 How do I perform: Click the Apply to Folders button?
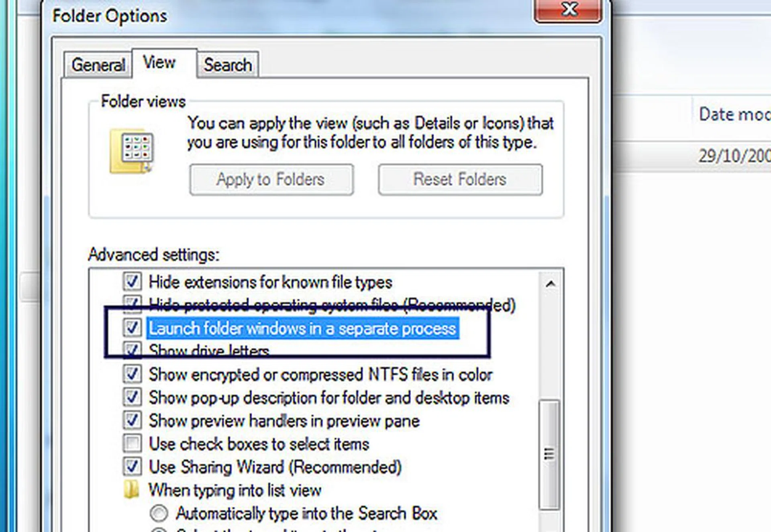(271, 179)
